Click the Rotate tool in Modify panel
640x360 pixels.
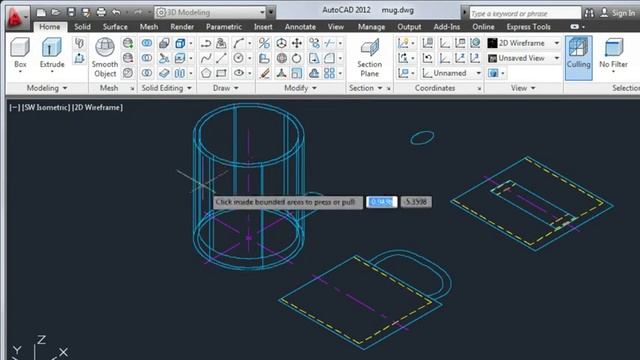(x=297, y=58)
